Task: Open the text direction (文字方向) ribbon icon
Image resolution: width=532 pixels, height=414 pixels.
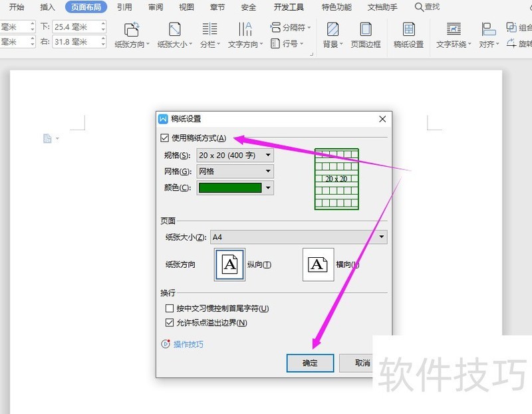Action: pos(245,30)
